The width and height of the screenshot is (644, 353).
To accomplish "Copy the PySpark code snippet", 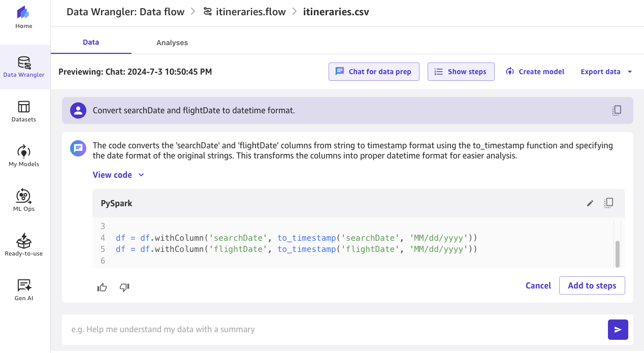I will (x=608, y=203).
